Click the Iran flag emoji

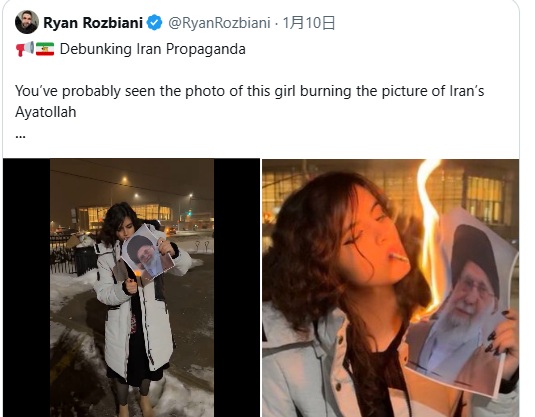[45, 49]
